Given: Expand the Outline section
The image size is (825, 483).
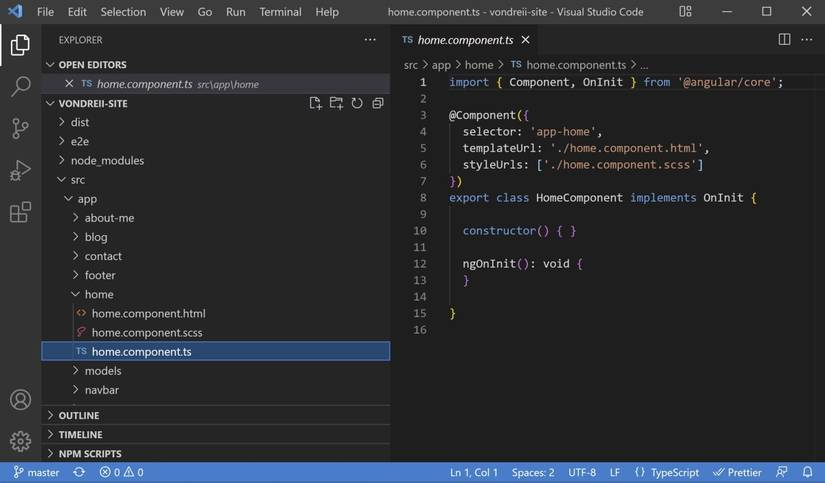Looking at the screenshot, I should 216,415.
